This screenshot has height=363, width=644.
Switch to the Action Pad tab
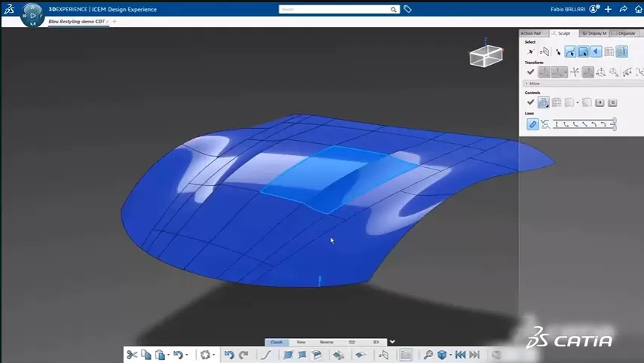pyautogui.click(x=531, y=33)
